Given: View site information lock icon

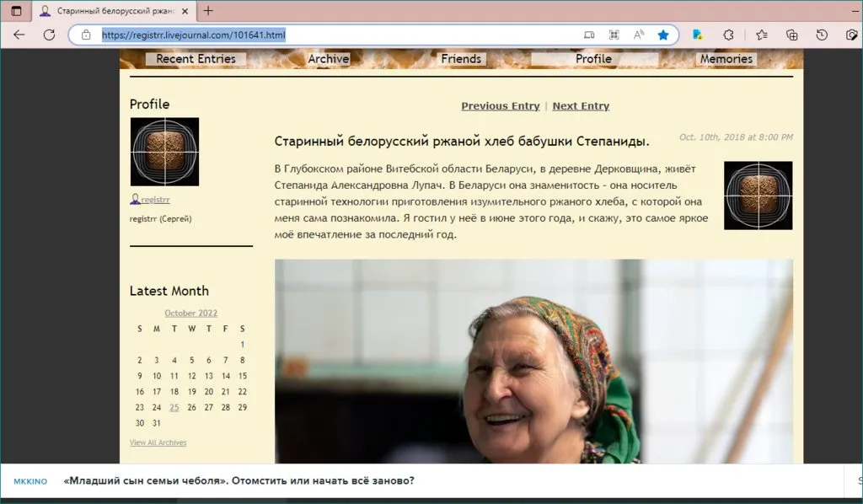Looking at the screenshot, I should point(85,35).
